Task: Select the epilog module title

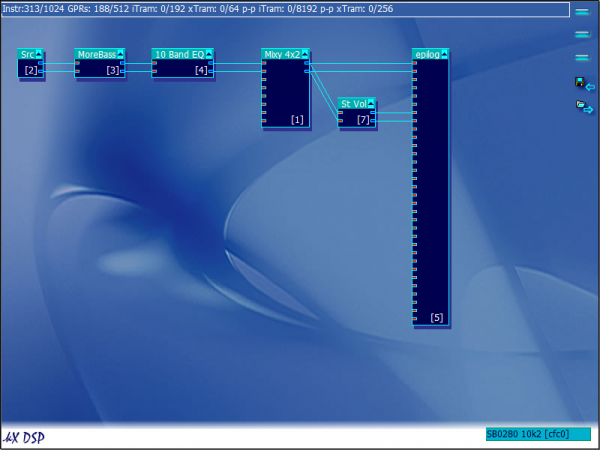Action: pyautogui.click(x=426, y=54)
